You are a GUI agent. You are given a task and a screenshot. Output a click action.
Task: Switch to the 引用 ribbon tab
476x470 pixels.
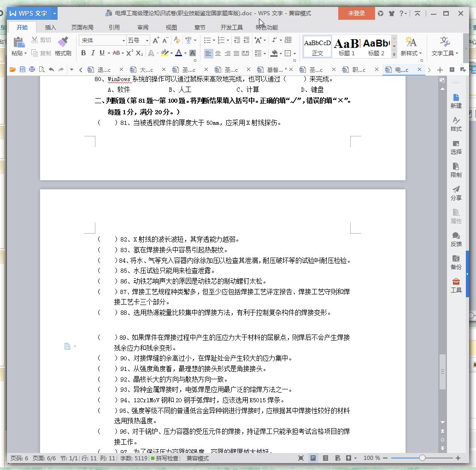click(x=114, y=27)
